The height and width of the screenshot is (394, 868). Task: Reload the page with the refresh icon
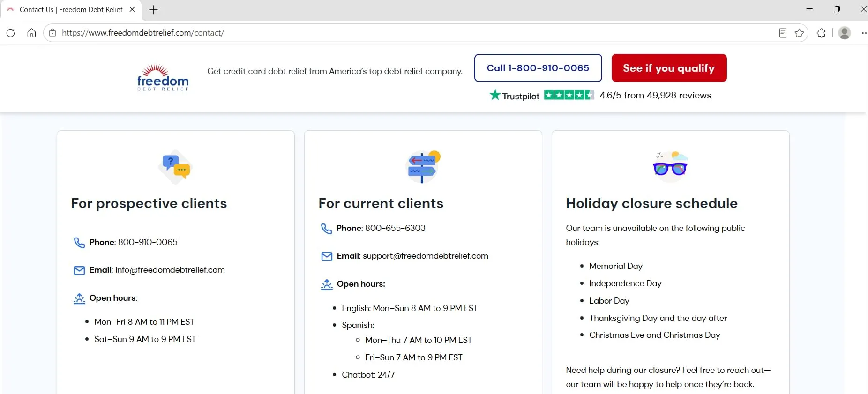click(11, 33)
